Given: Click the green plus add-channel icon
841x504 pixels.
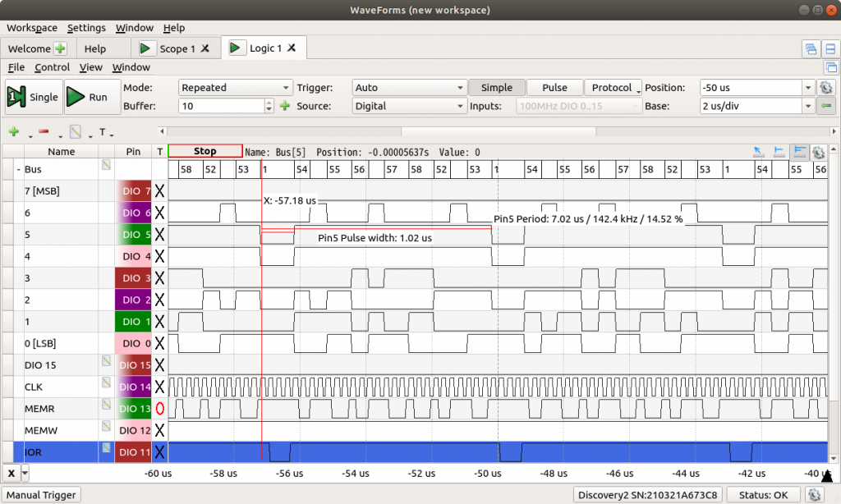Looking at the screenshot, I should (13, 131).
